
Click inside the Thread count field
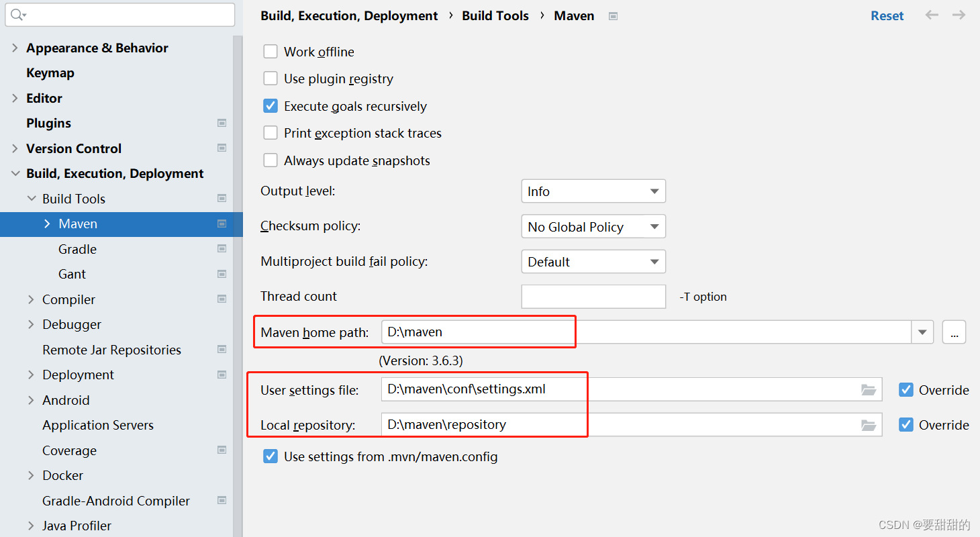tap(593, 296)
